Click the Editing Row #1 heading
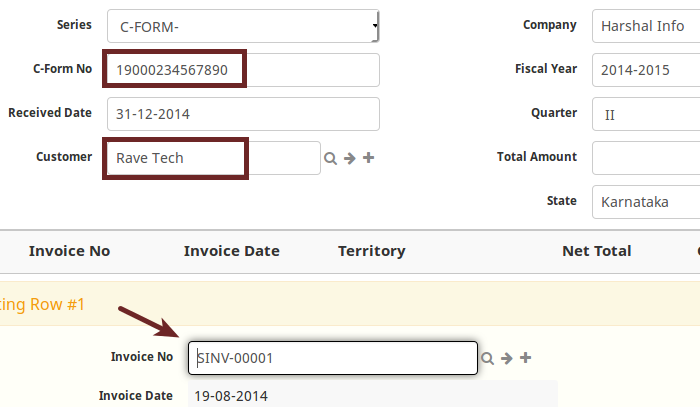This screenshot has width=700, height=407. [42, 304]
